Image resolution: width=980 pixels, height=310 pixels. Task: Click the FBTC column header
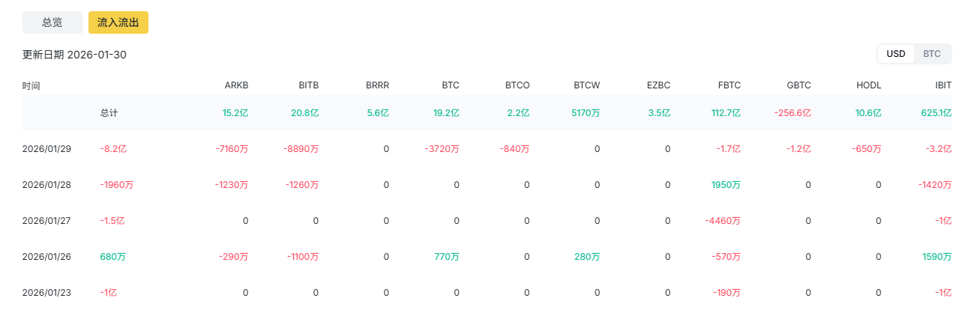pyautogui.click(x=729, y=85)
